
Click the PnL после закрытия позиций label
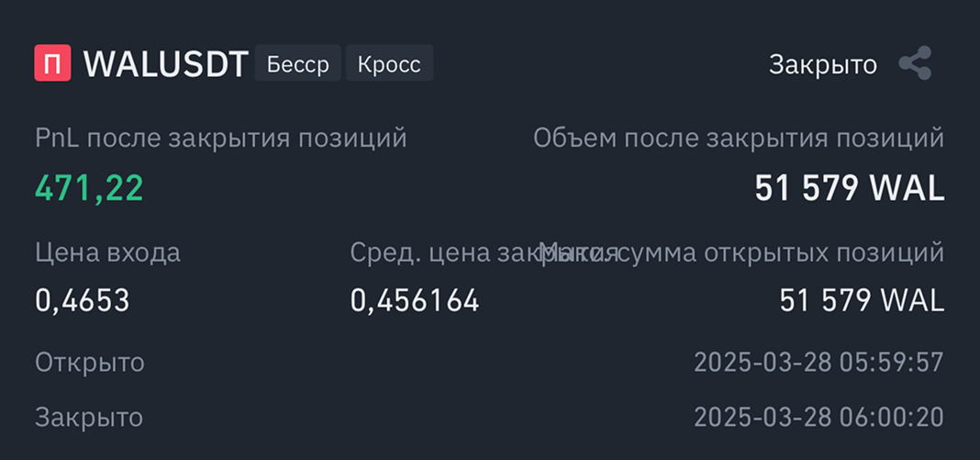tap(220, 139)
